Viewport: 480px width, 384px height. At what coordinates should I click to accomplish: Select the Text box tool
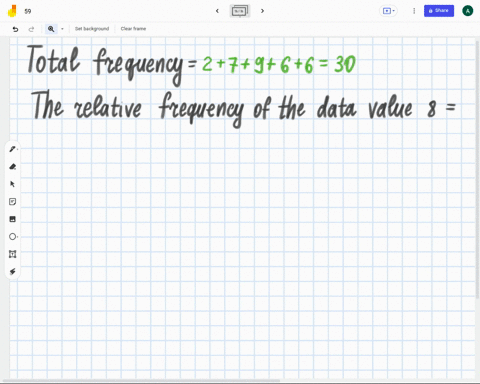13,254
